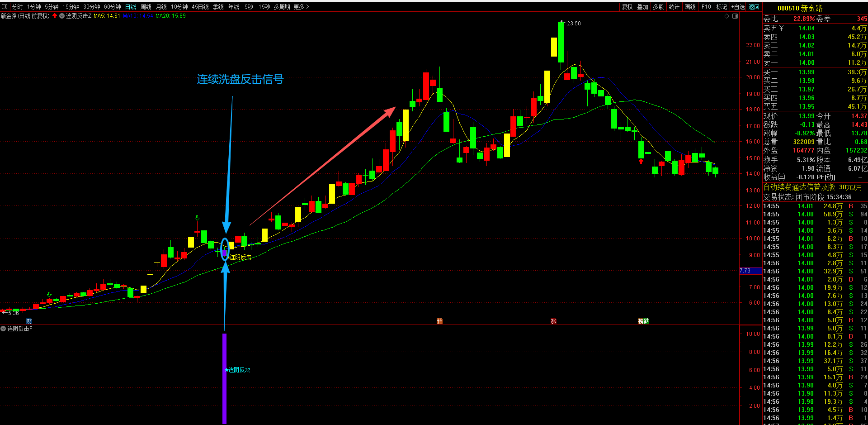This screenshot has height=425, width=868.
Task: Click the red up-arrow next to the stock name
Action: tap(55, 16)
